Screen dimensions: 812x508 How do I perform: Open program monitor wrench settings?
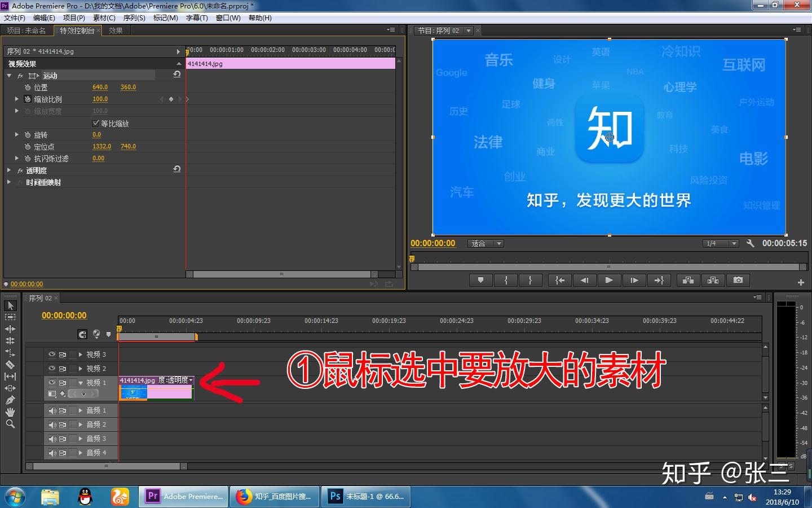click(750, 243)
